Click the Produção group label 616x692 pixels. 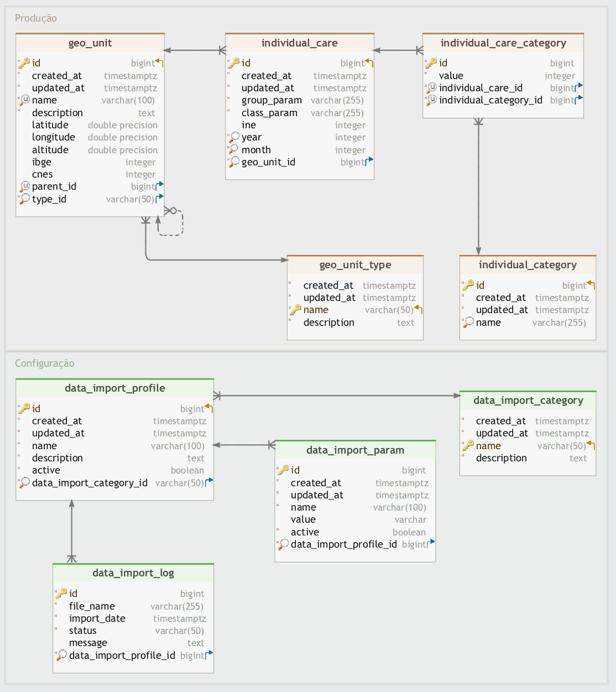coord(36,18)
